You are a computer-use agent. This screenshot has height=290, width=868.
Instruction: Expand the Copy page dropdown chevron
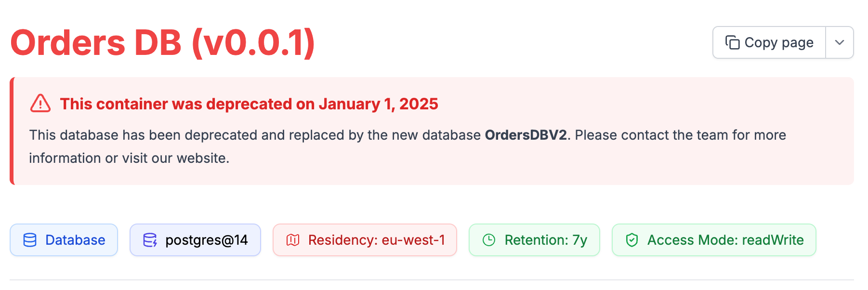point(840,43)
